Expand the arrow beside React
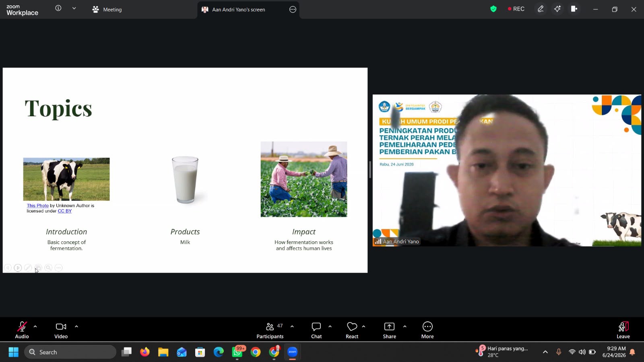The width and height of the screenshot is (644, 362). tap(363, 327)
